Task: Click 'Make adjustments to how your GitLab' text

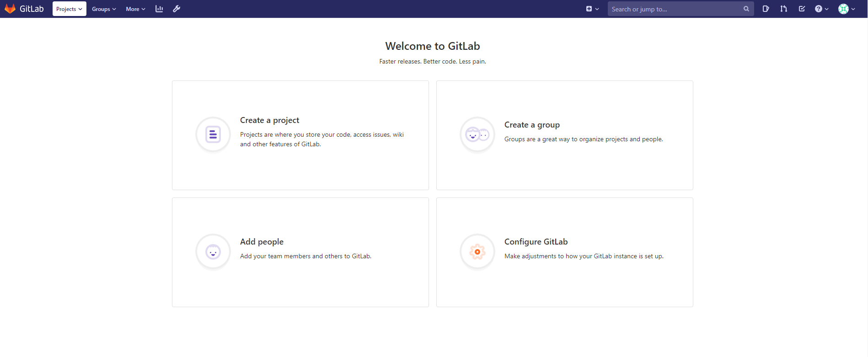Action: [584, 256]
